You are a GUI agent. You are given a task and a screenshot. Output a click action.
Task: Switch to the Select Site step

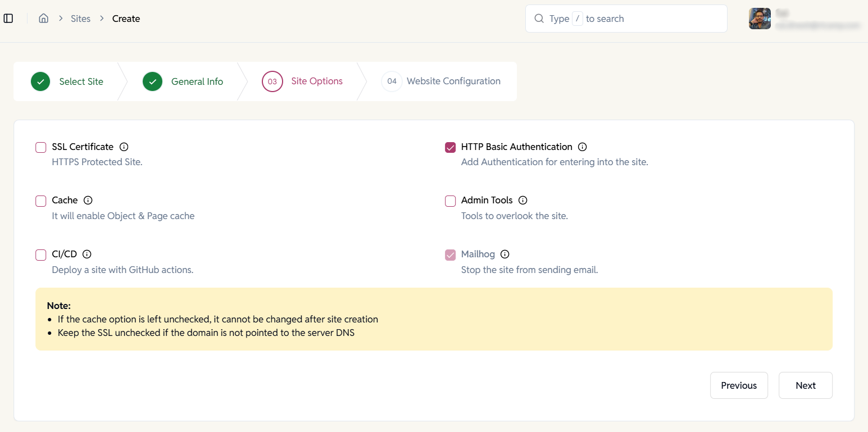[81, 81]
